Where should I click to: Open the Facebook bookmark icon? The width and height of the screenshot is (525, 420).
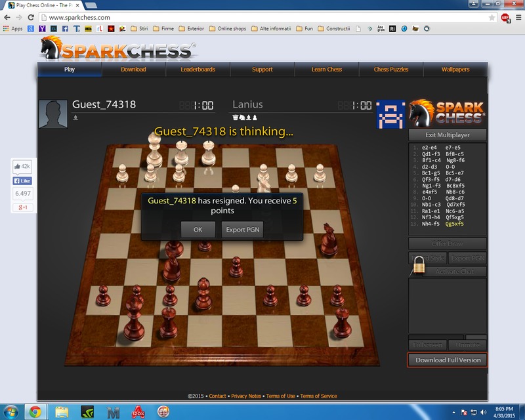65,29
